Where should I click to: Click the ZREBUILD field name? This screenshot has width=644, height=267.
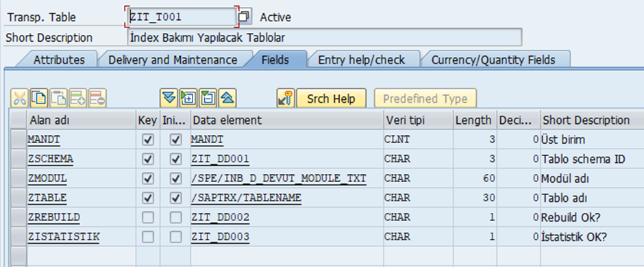pos(54,218)
